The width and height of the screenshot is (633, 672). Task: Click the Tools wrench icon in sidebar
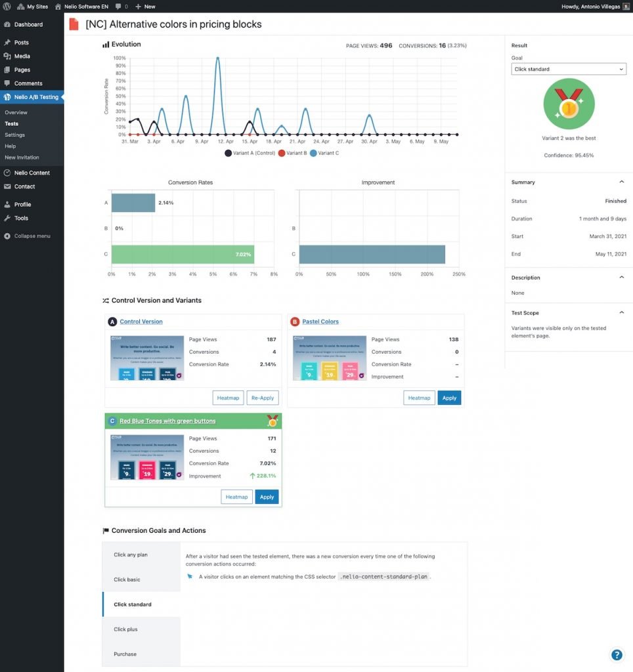(7, 218)
